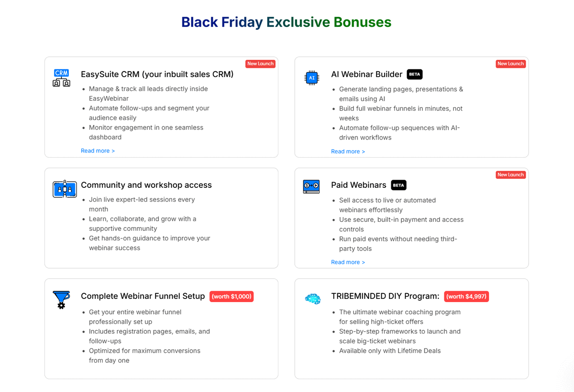The image size is (574, 392).
Task: Click the New Launch badge on EasySuite CRM
Action: [x=260, y=64]
